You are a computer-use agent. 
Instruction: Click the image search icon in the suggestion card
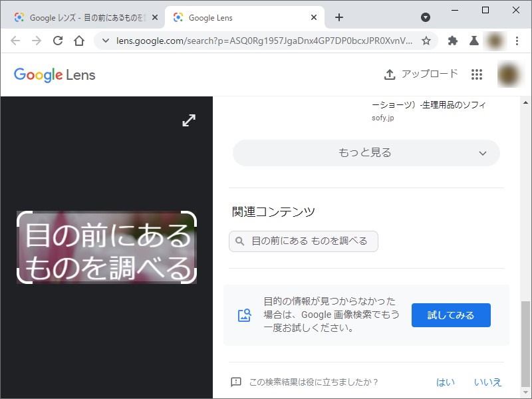coord(243,315)
